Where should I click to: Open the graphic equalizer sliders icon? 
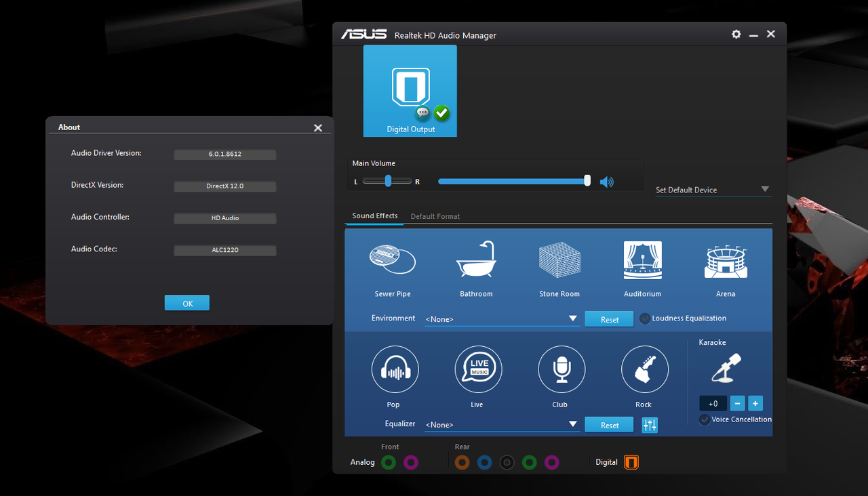pyautogui.click(x=649, y=425)
